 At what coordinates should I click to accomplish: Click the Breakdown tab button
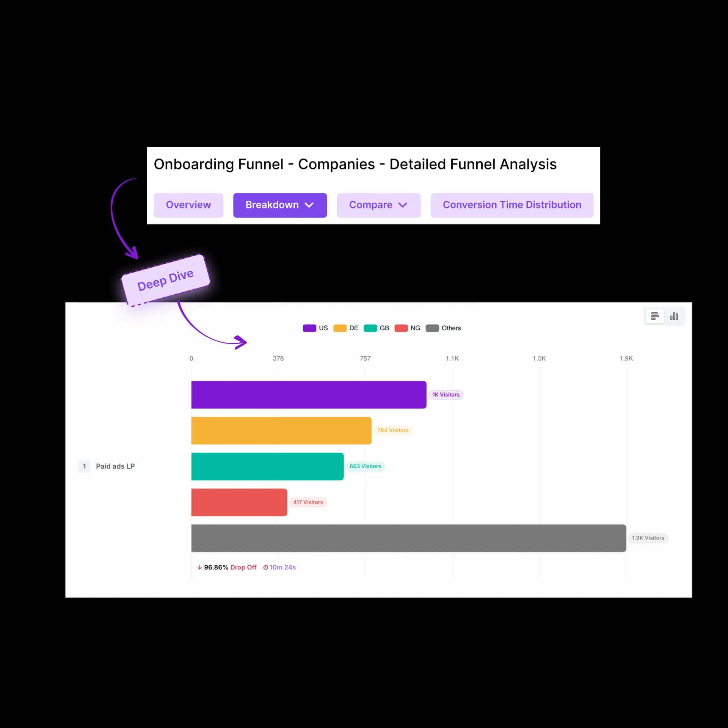click(x=279, y=205)
